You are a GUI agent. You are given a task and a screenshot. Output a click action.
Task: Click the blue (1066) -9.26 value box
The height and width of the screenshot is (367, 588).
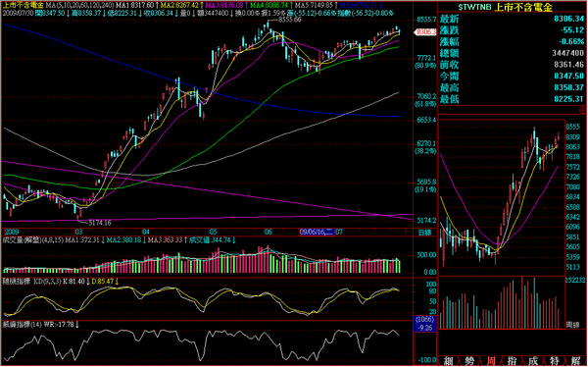tap(424, 324)
